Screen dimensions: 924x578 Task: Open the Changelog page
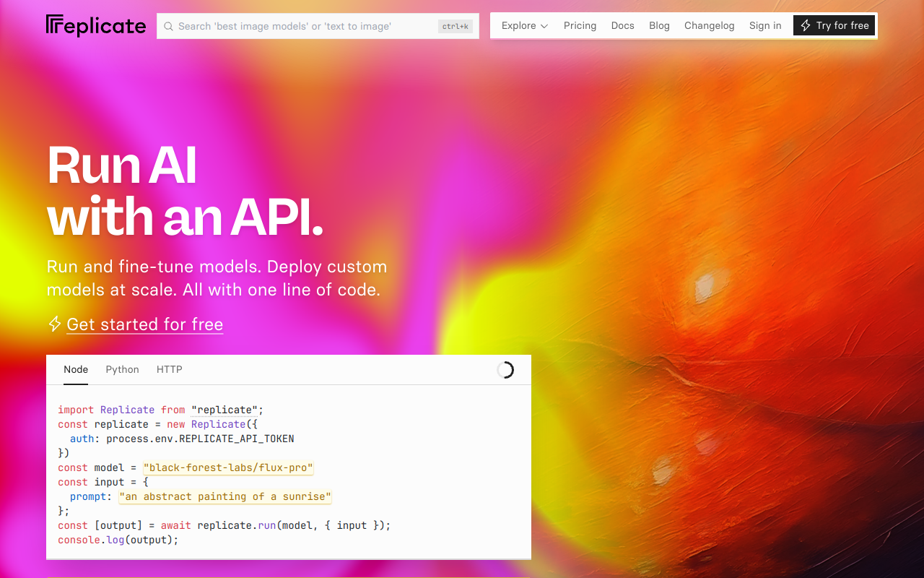tap(709, 25)
